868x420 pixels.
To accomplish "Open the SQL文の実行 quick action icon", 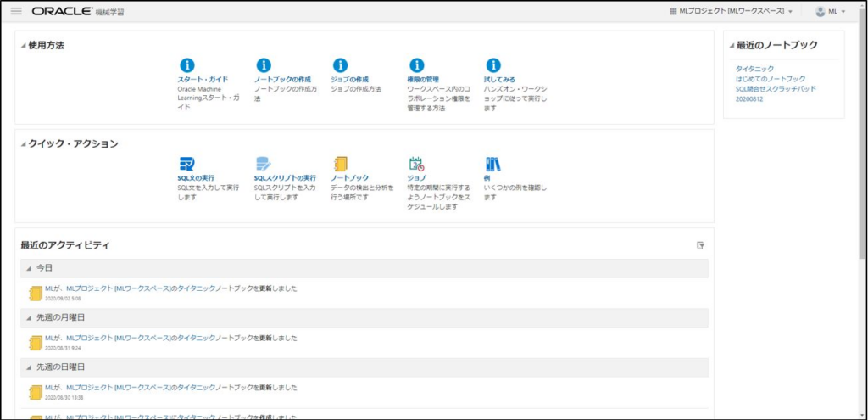I will (x=187, y=164).
